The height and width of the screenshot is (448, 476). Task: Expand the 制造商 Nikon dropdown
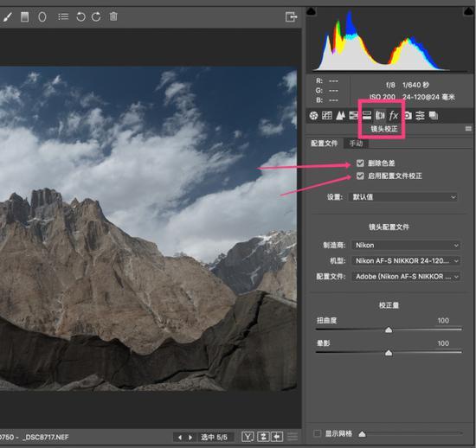[406, 245]
